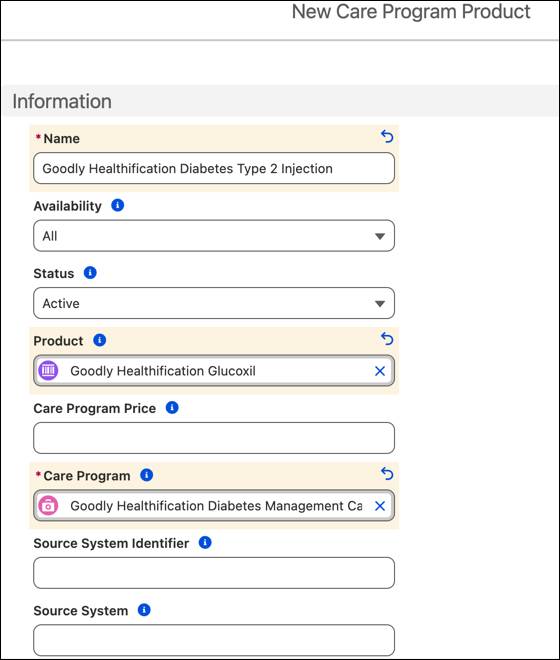
Task: Show Care Program Price info icon
Action: (x=172, y=407)
